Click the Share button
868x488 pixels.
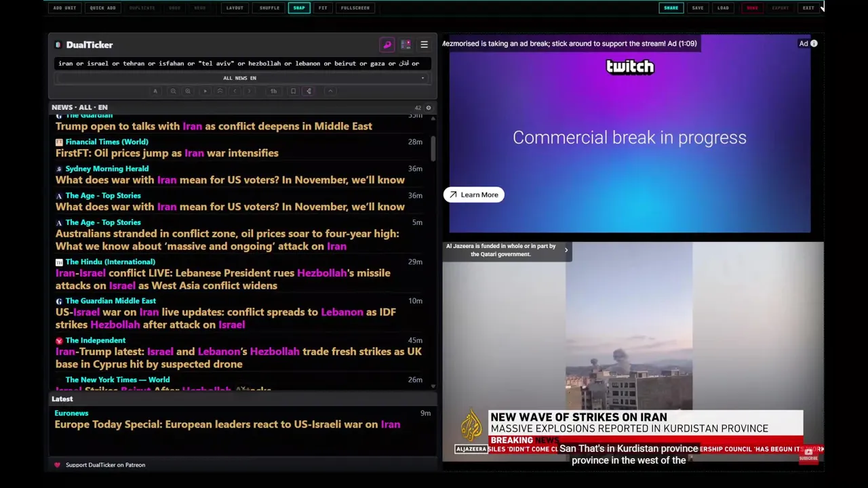(x=671, y=8)
